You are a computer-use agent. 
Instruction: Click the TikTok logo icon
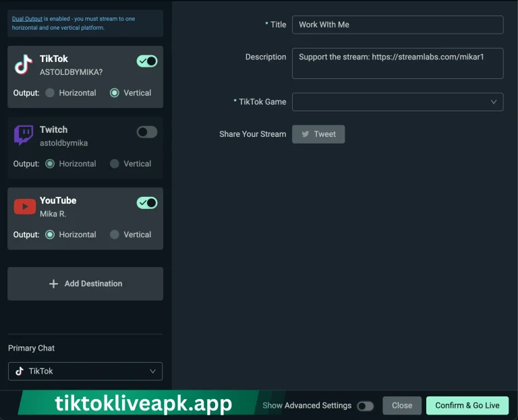point(24,65)
